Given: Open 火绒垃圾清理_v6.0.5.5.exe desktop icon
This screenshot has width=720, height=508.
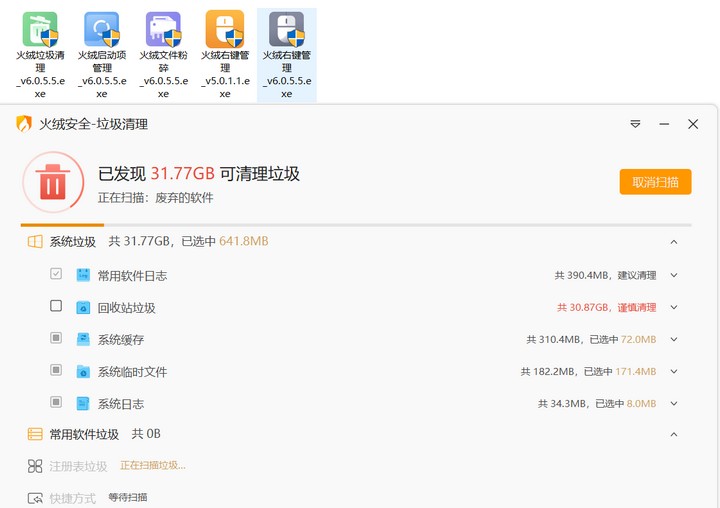Looking at the screenshot, I should [40, 54].
